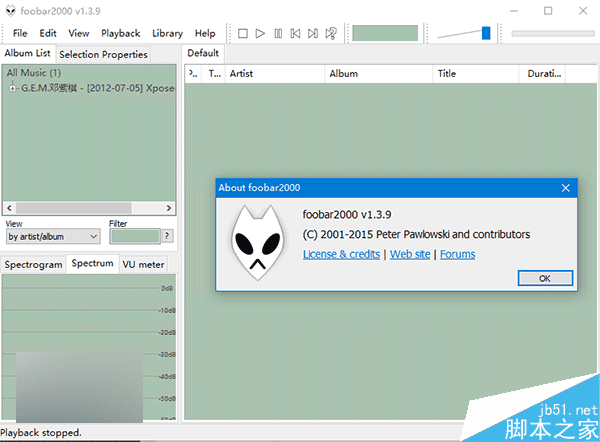Viewport: 600px width, 442px height.
Task: Open the File menu
Action: (x=20, y=33)
